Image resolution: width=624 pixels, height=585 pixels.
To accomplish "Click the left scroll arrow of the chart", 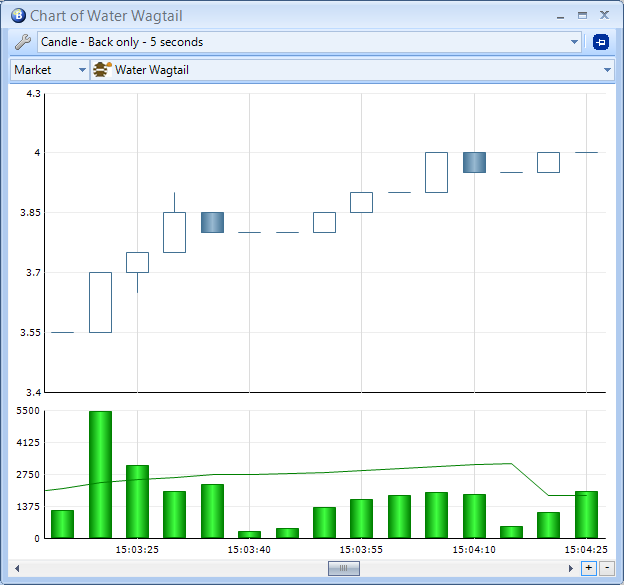I will point(17,568).
